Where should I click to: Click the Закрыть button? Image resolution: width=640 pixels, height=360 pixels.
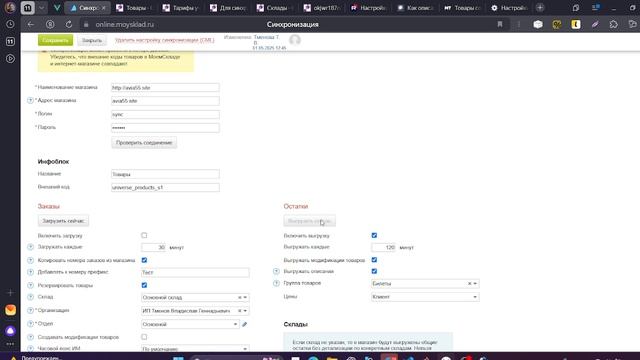[x=92, y=40]
